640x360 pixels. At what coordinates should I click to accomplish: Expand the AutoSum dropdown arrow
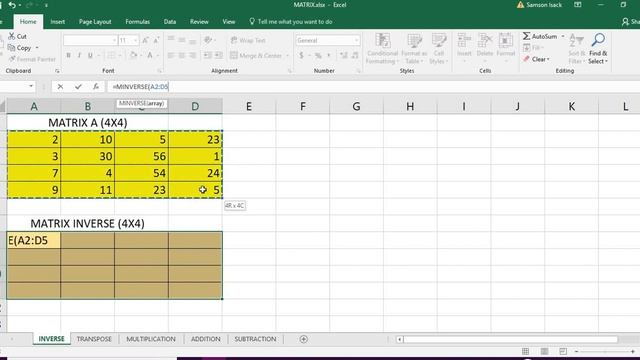563,36
